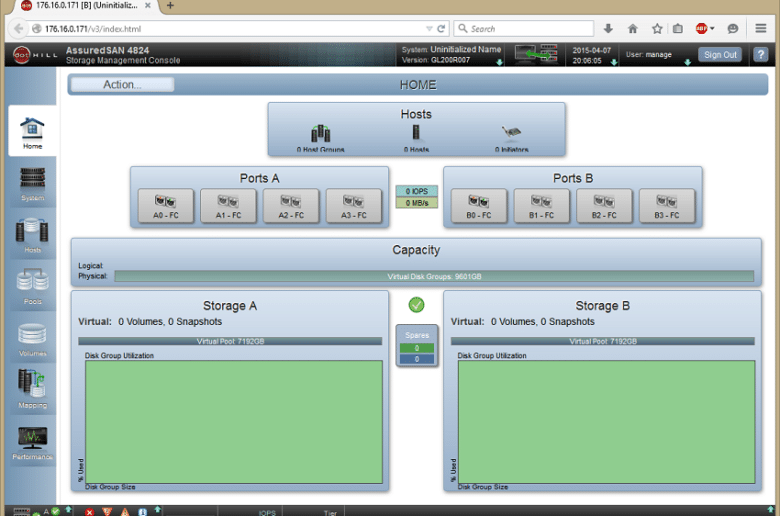The image size is (780, 516).
Task: Click the browser Search field
Action: point(523,29)
